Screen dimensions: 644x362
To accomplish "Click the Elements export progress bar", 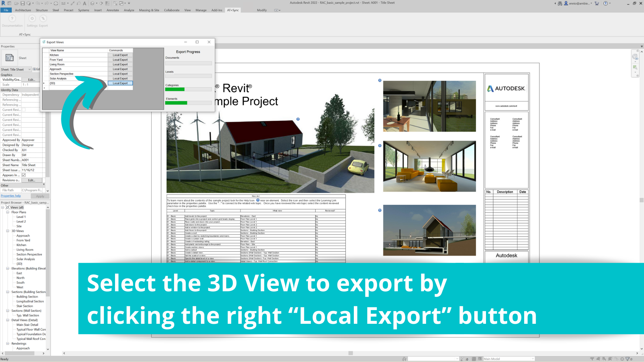I will click(x=188, y=103).
